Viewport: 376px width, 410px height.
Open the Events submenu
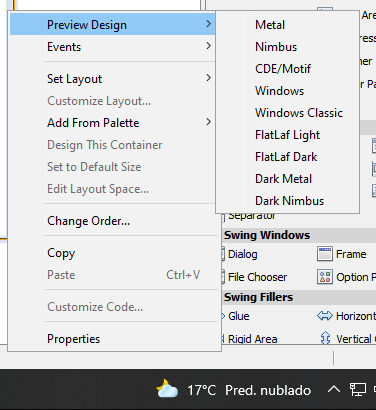[112, 47]
